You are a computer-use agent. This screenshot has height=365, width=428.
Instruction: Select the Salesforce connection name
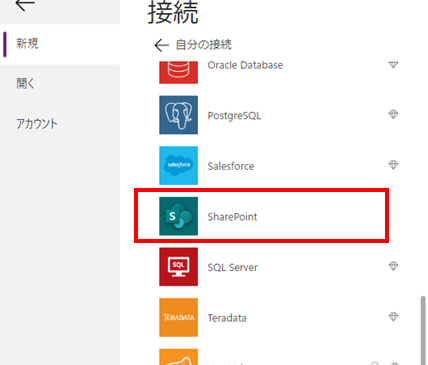tap(231, 166)
